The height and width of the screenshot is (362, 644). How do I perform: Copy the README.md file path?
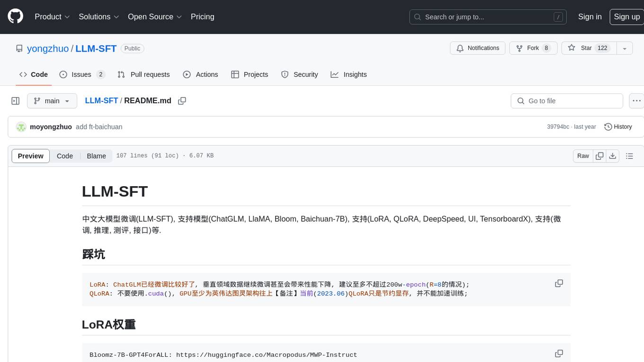tap(182, 101)
